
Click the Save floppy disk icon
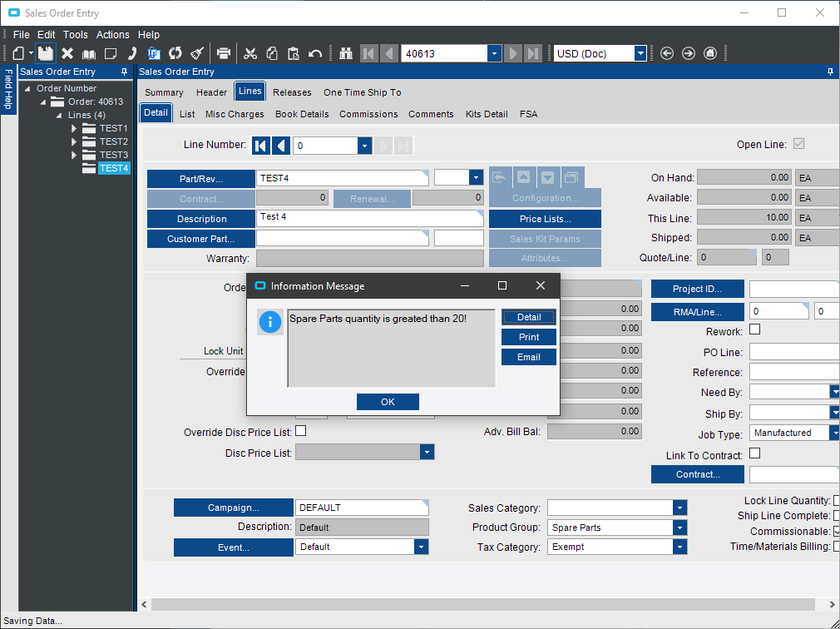tap(46, 53)
